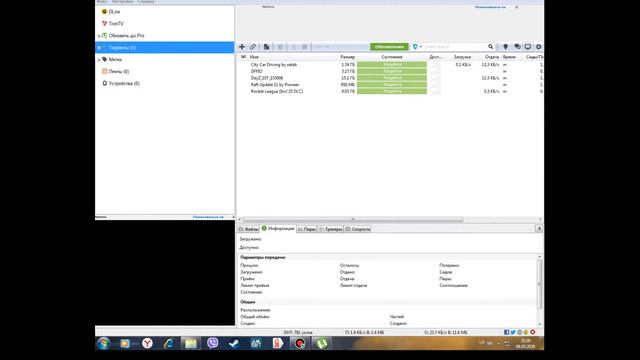This screenshot has height=360, width=640.
Task: Open the Windows Start button
Action: click(x=103, y=343)
